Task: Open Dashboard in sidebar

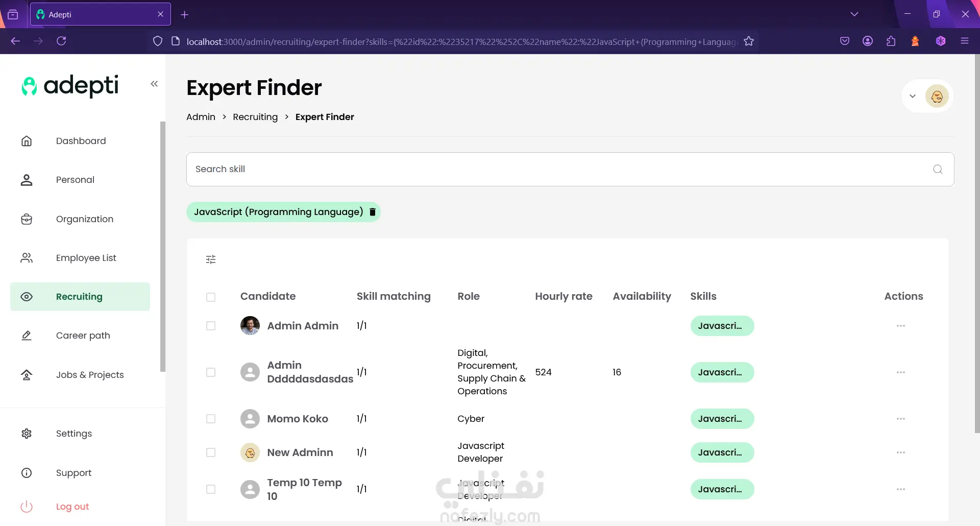Action: pos(81,141)
